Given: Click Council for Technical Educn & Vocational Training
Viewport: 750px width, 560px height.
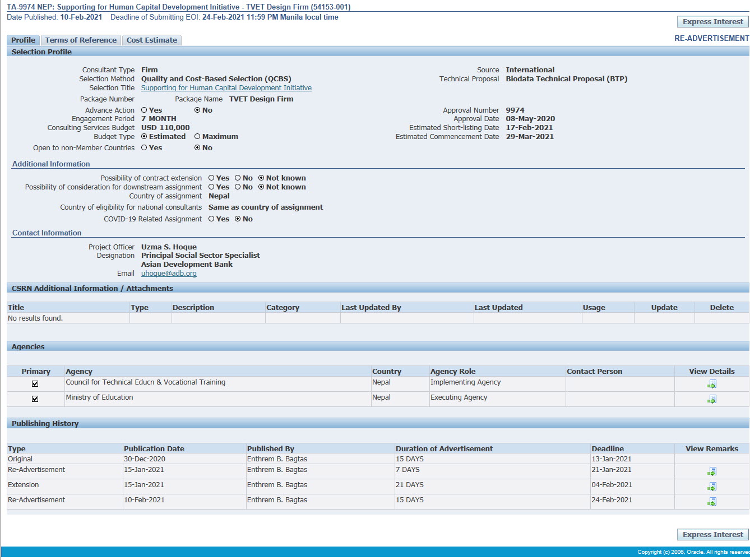Looking at the screenshot, I should [146, 382].
